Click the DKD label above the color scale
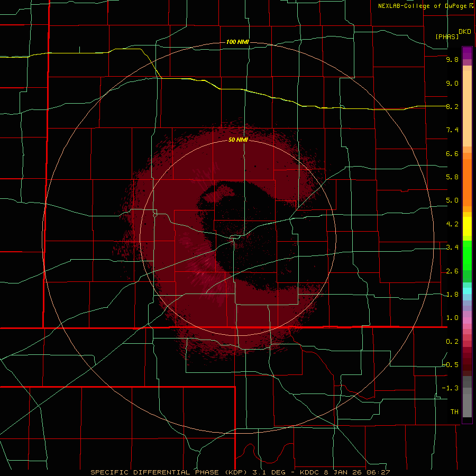 point(465,32)
